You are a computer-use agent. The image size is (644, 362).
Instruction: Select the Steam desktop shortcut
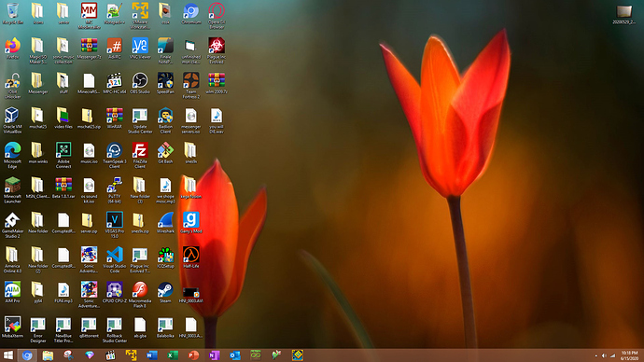tap(165, 292)
